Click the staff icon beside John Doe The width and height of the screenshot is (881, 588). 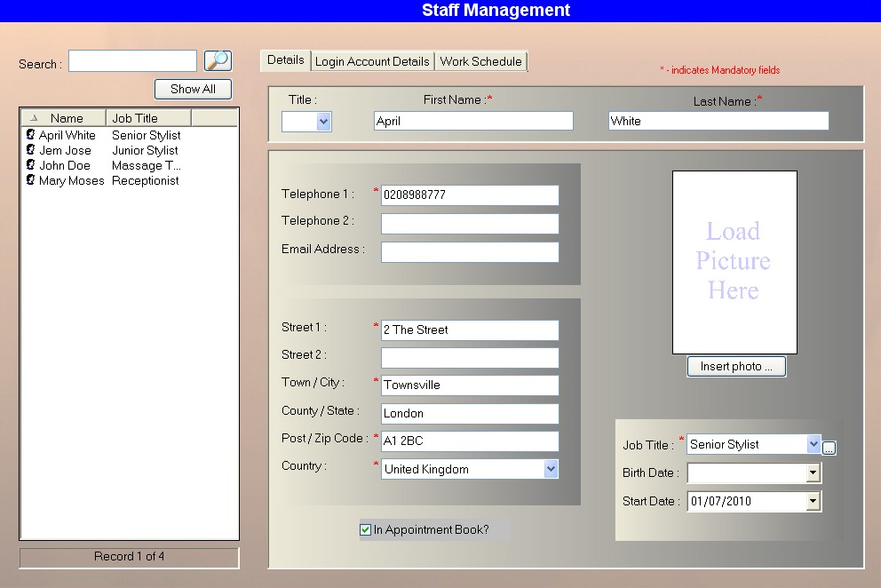coord(31,164)
